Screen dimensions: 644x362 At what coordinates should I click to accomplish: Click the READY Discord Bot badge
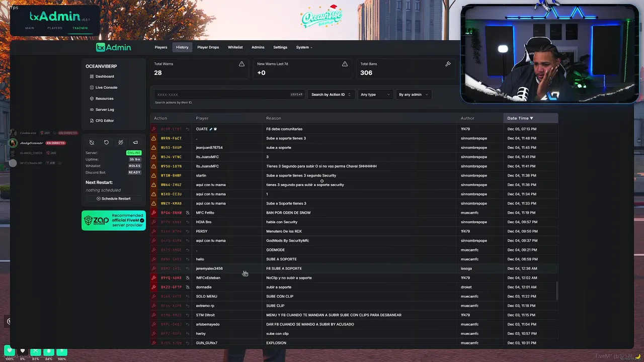(x=134, y=172)
